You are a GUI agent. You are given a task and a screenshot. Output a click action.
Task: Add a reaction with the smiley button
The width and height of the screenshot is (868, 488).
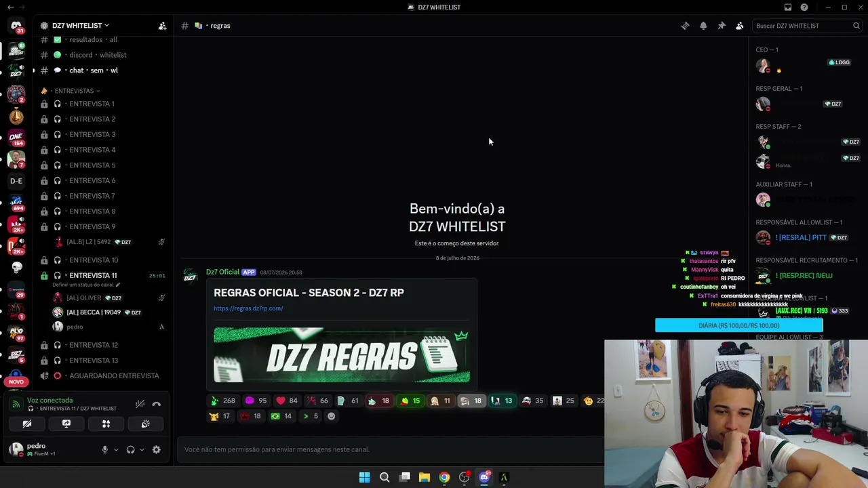[332, 416]
